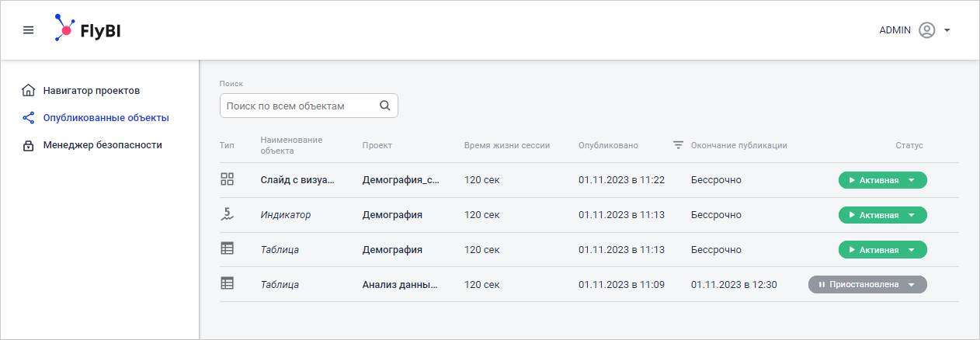Click the filter icon beside Опубликовано
This screenshot has width=980, height=340.
click(x=678, y=145)
